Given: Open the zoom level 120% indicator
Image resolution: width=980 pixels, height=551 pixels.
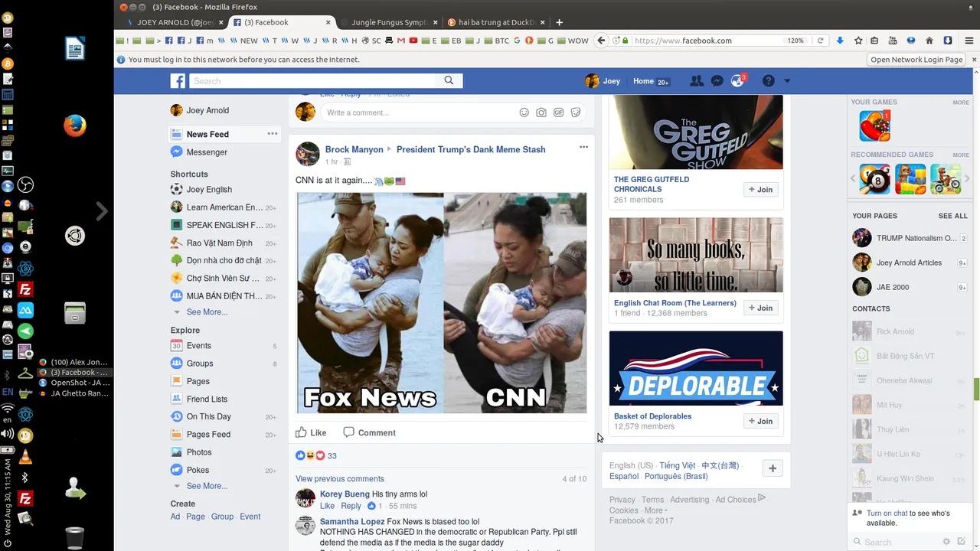Looking at the screenshot, I should click(795, 41).
